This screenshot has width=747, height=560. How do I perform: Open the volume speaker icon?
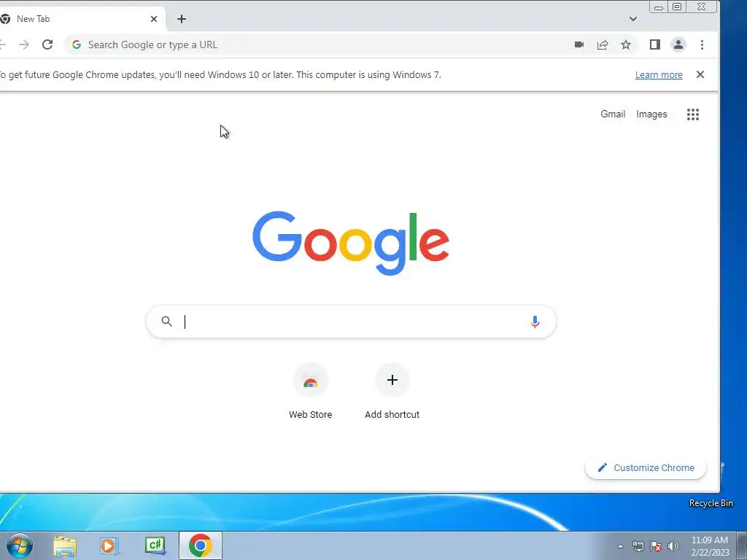coord(673,546)
